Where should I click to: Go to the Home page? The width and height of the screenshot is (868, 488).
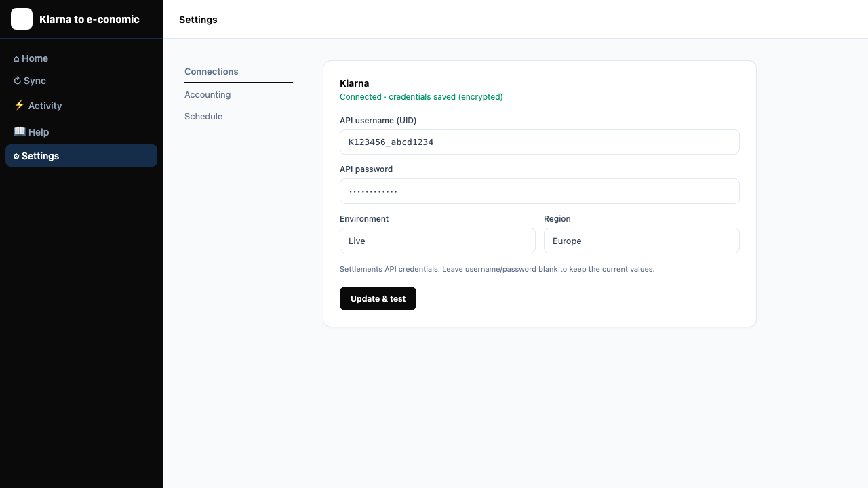(81, 58)
